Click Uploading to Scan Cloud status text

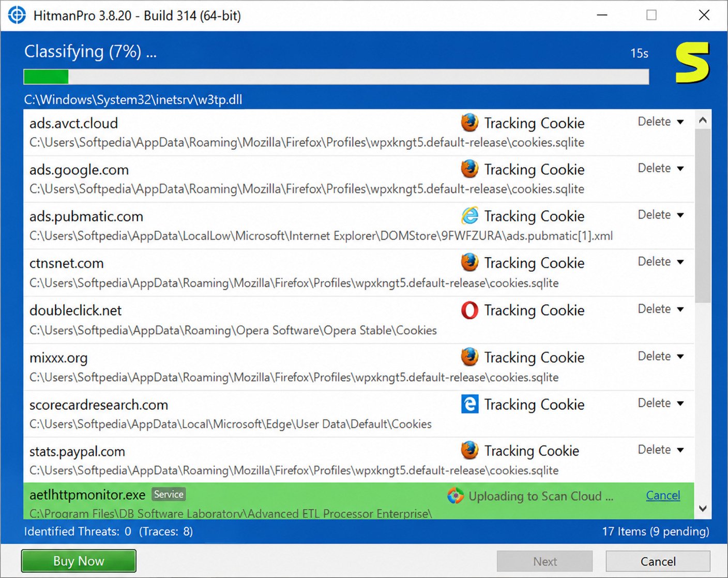[x=541, y=496]
